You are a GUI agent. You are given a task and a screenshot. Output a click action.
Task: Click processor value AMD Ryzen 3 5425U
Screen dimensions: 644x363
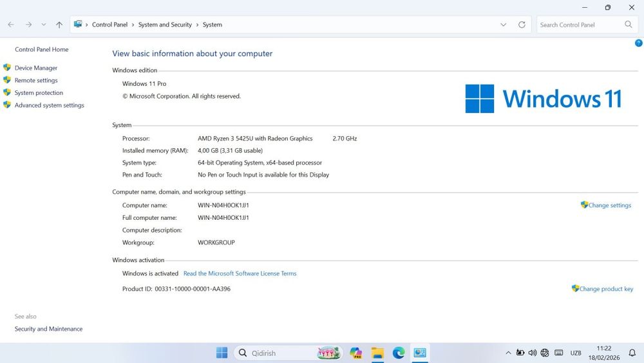255,139
